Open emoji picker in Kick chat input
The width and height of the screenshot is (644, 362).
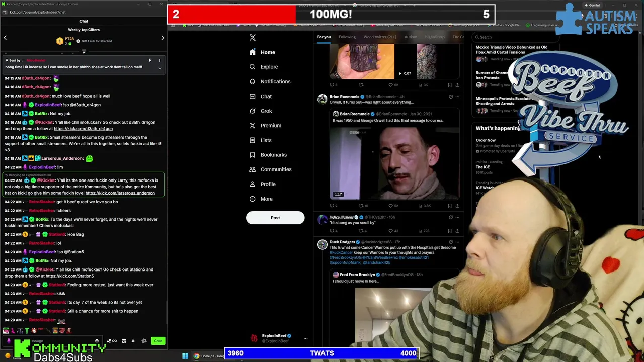click(x=97, y=341)
